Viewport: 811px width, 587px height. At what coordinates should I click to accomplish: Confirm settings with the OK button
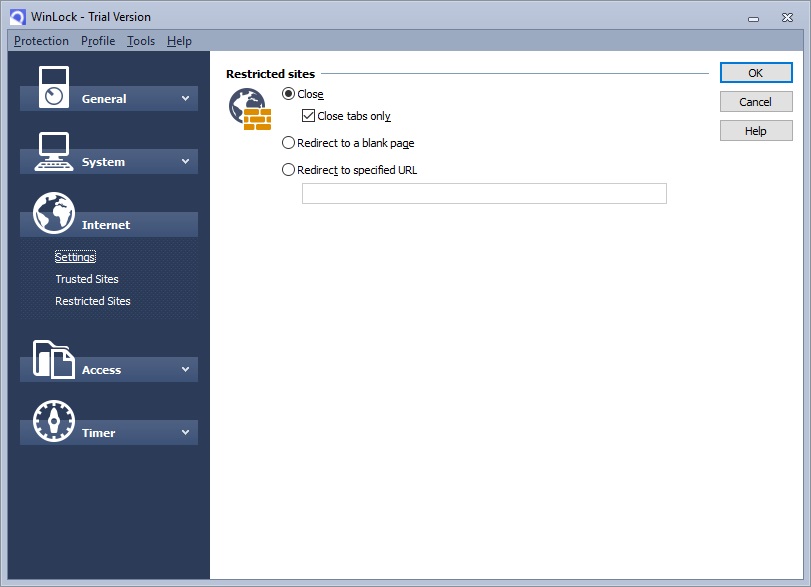click(x=756, y=73)
